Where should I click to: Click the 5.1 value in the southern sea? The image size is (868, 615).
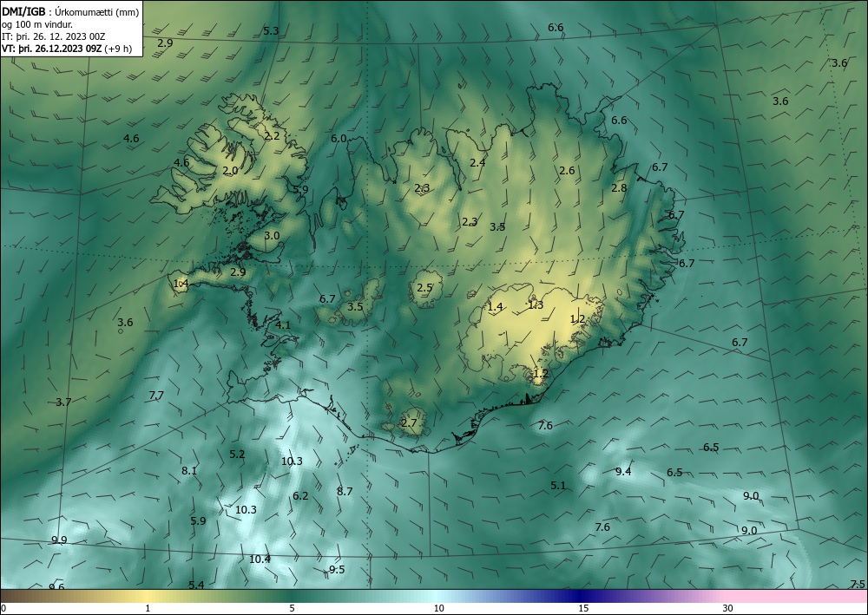558,485
